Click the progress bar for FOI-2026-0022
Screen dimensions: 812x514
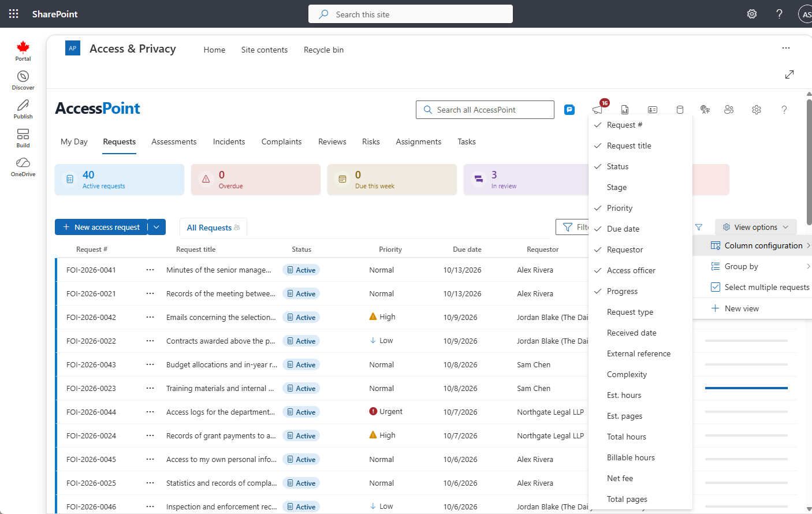click(746, 341)
